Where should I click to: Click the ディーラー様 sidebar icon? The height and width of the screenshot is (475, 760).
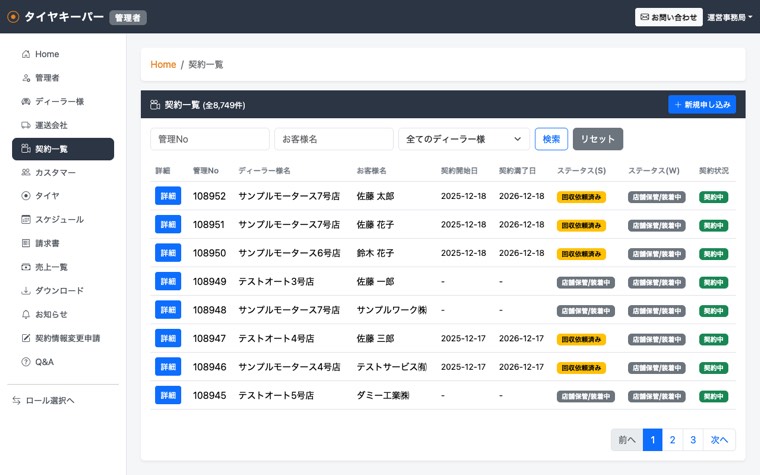pyautogui.click(x=26, y=101)
